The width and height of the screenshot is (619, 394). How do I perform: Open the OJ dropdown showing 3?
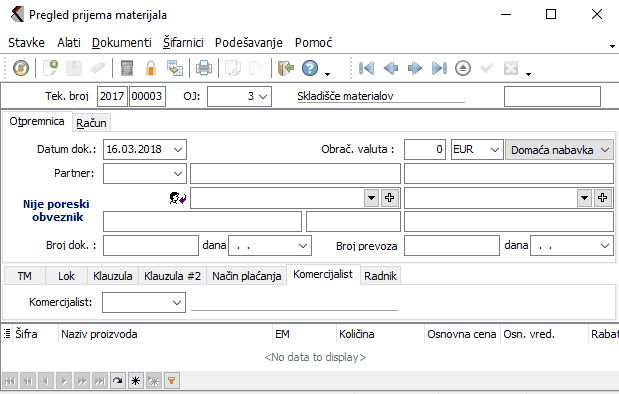pyautogui.click(x=263, y=96)
